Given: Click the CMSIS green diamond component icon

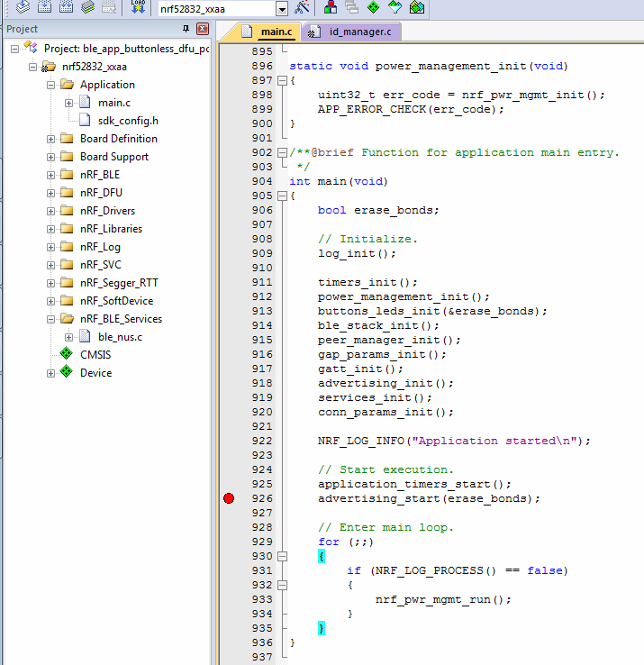Looking at the screenshot, I should [66, 353].
